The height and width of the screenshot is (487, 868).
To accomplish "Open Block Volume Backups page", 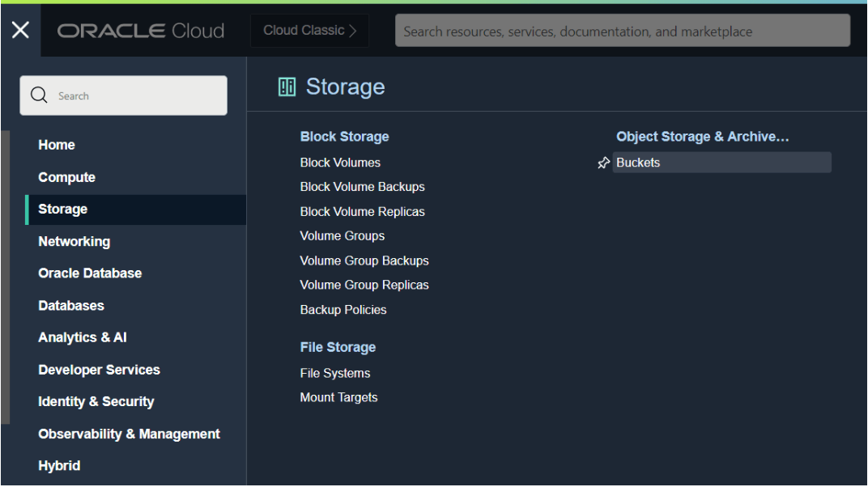I will pos(362,187).
